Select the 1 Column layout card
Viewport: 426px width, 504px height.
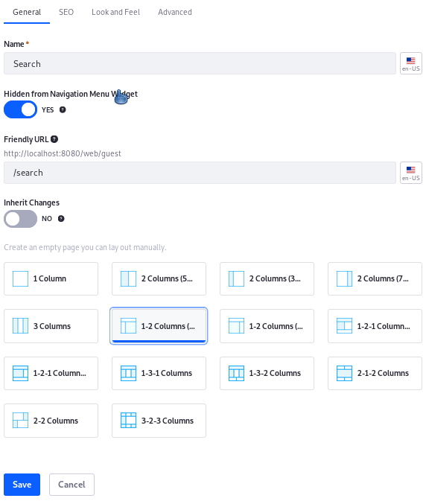click(51, 278)
